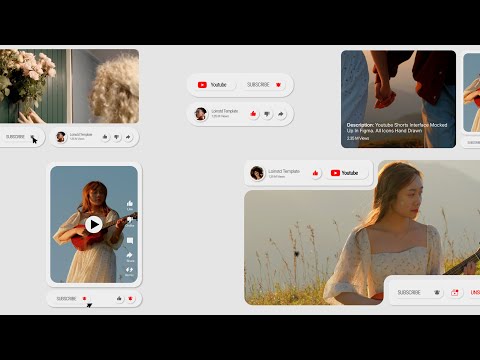Click the Description text on the holding-hands card

[x=397, y=128]
